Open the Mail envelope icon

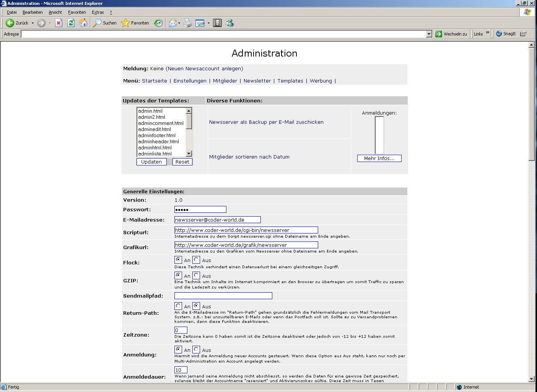(x=173, y=23)
